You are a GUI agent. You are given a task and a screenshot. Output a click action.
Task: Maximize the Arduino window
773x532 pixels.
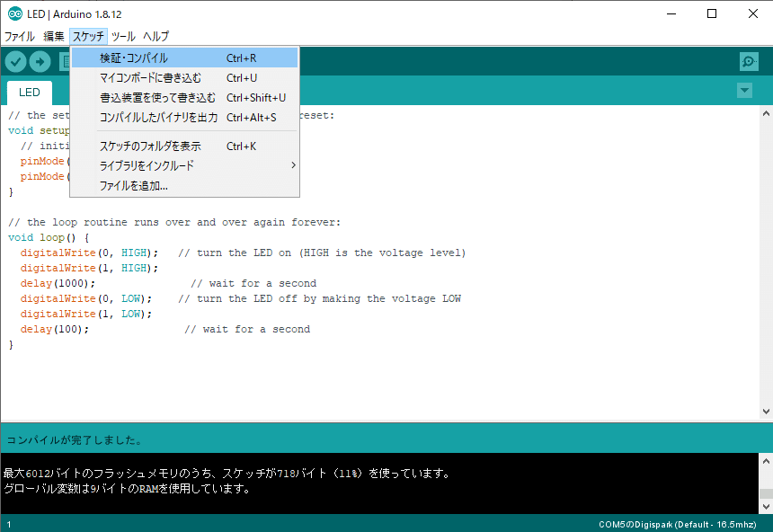pyautogui.click(x=712, y=13)
